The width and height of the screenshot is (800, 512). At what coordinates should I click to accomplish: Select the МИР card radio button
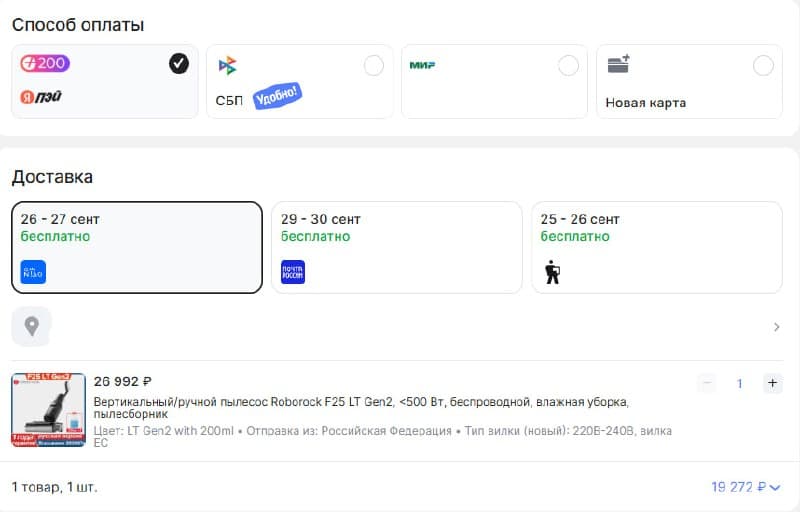click(x=568, y=65)
